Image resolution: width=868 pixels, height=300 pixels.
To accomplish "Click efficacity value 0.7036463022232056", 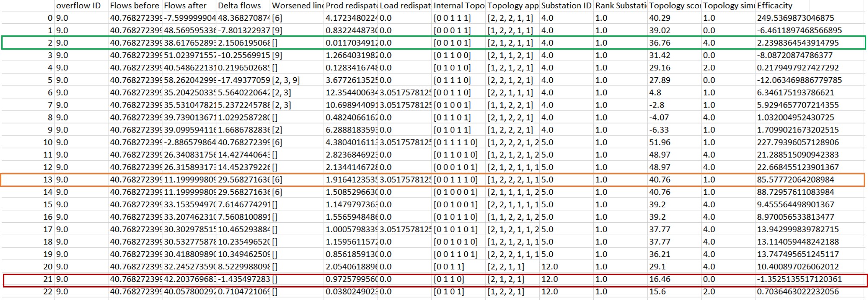I will (798, 292).
